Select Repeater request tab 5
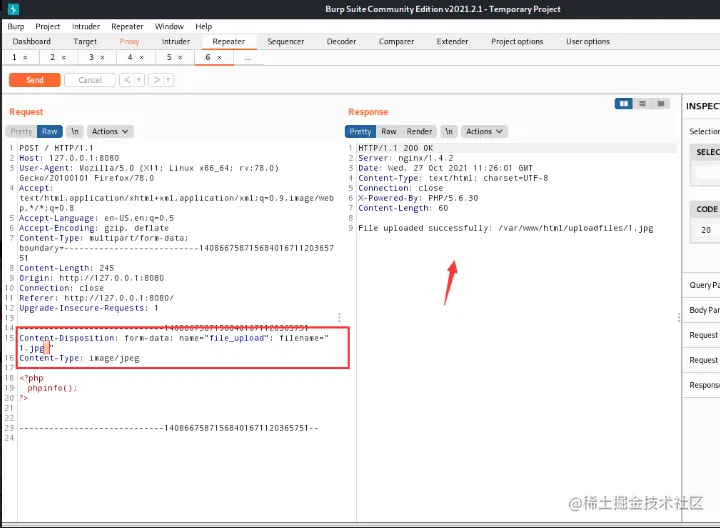 169,57
